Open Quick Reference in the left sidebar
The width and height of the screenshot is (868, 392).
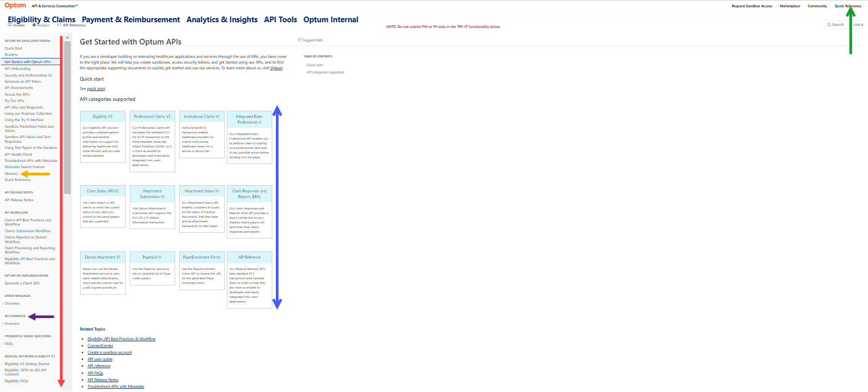18,180
